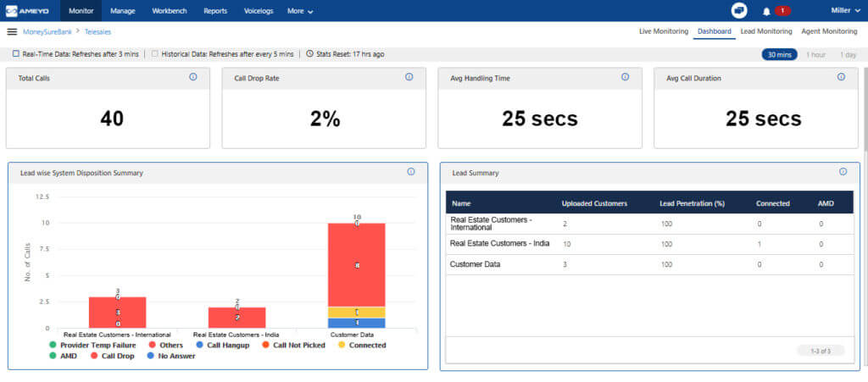Click the page vertical scrollbar

click(865, 111)
